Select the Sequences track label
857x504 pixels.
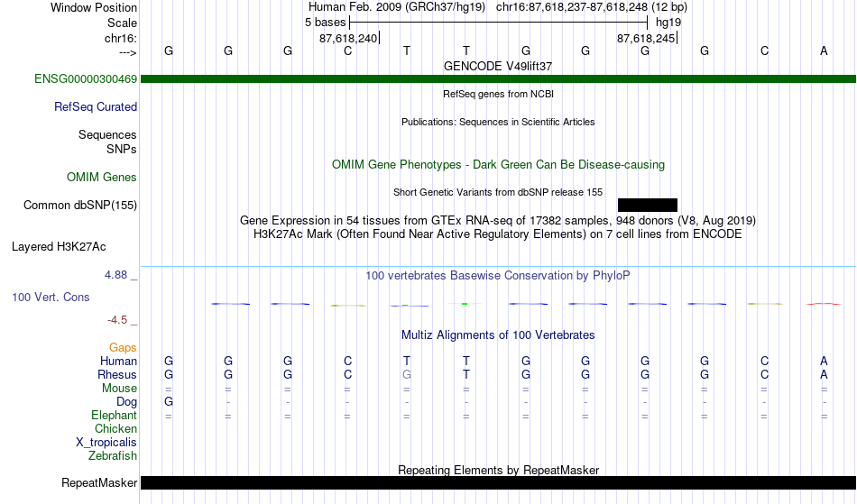point(107,134)
